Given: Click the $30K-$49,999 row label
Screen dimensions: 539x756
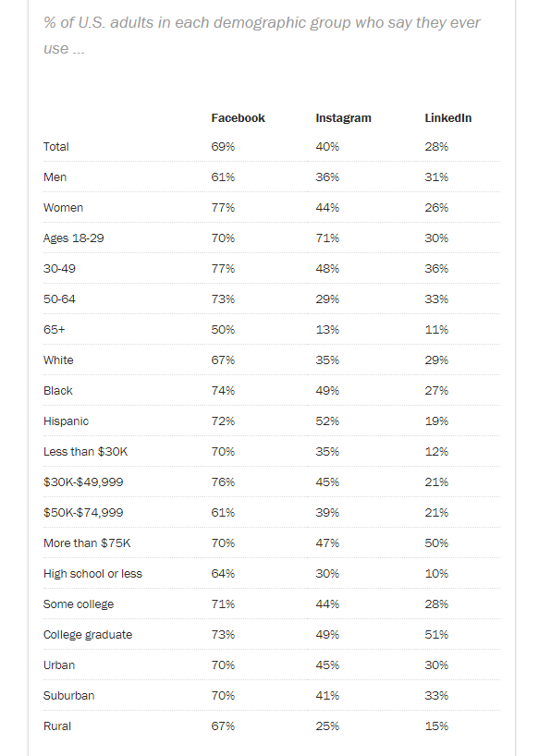Looking at the screenshot, I should tap(83, 482).
